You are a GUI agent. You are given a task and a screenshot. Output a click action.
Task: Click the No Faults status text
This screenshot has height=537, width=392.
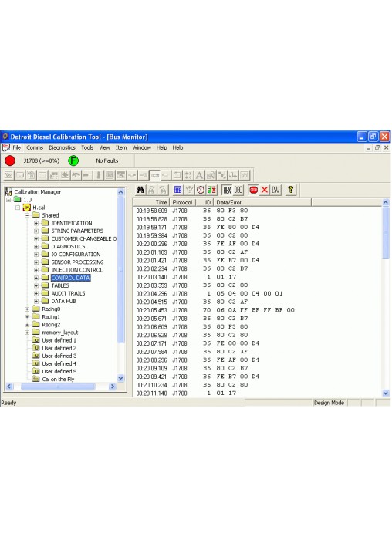[107, 160]
